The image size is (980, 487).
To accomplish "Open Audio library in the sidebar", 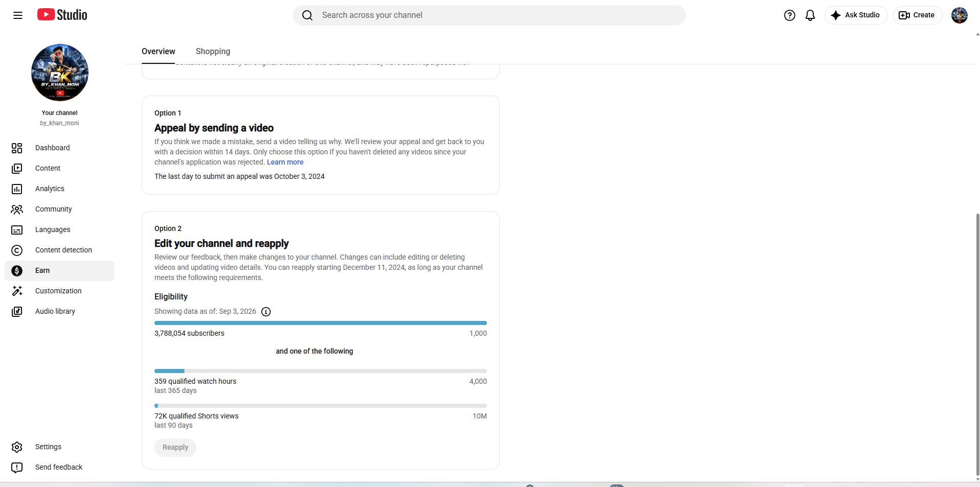I will point(60,312).
